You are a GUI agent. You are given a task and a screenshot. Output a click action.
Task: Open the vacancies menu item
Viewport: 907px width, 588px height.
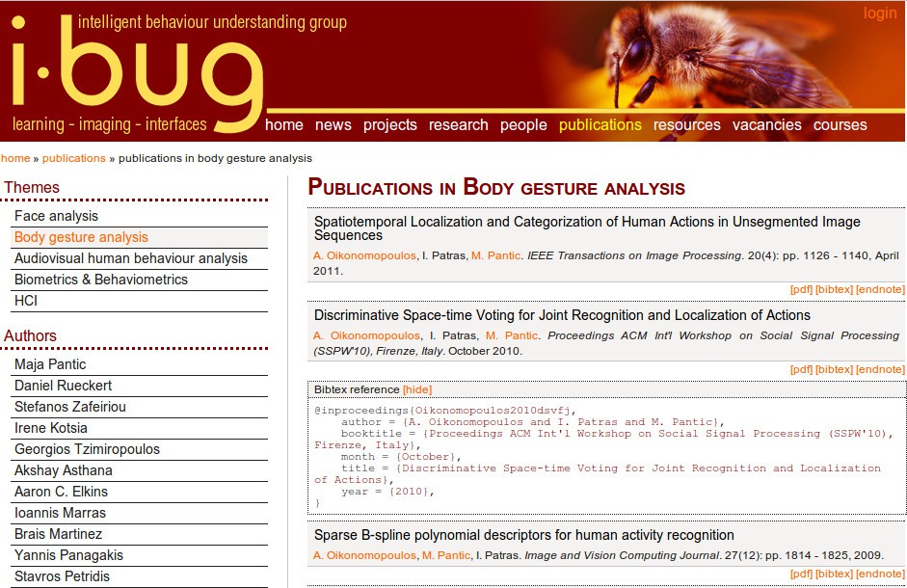tap(767, 124)
